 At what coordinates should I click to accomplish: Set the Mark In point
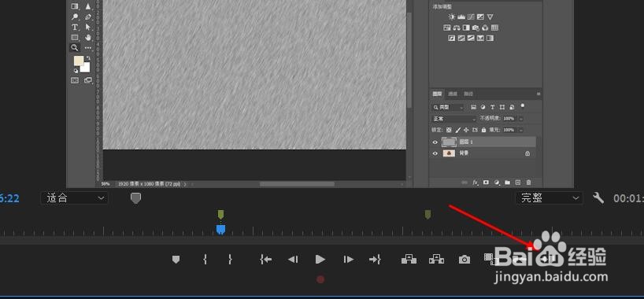[205, 259]
